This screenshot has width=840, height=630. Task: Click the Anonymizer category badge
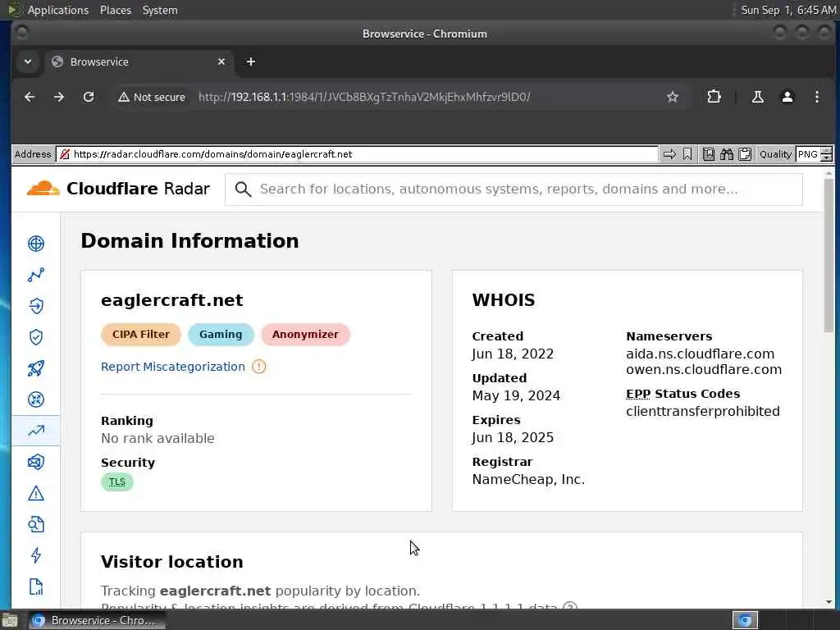[x=305, y=335]
